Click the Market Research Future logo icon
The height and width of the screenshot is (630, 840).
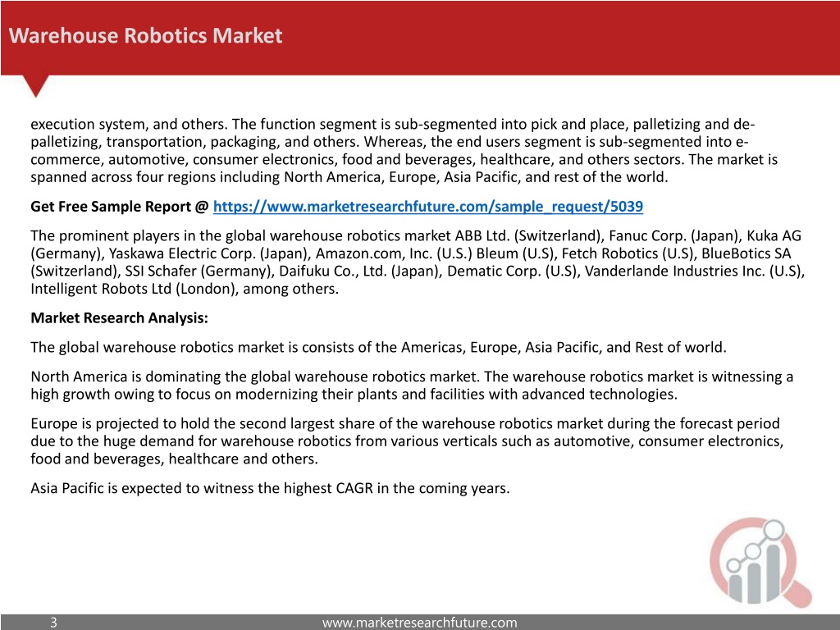[760, 563]
